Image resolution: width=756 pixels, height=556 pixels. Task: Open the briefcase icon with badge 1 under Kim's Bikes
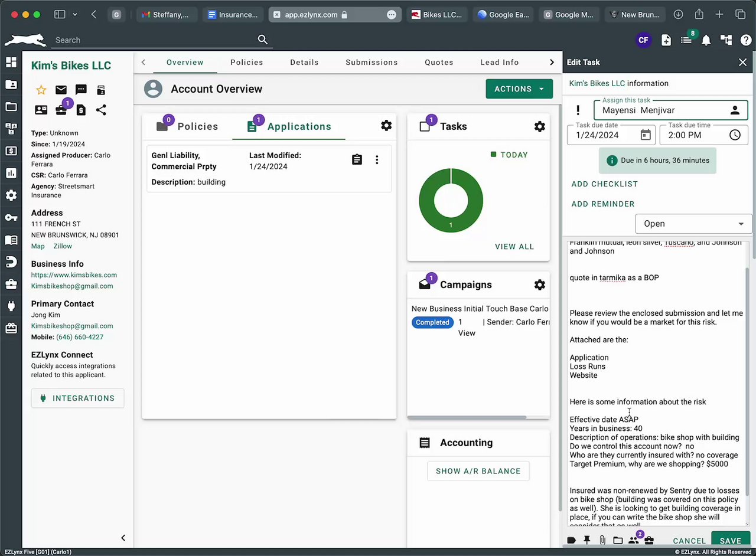click(61, 109)
